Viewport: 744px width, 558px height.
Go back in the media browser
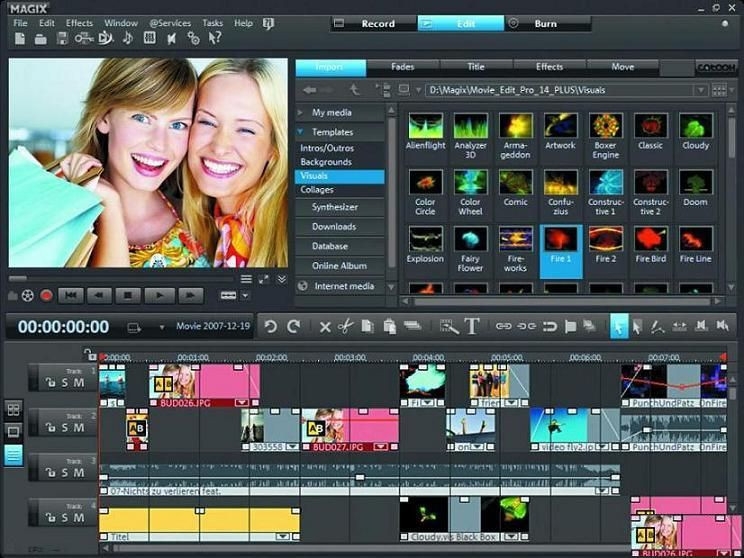(310, 90)
